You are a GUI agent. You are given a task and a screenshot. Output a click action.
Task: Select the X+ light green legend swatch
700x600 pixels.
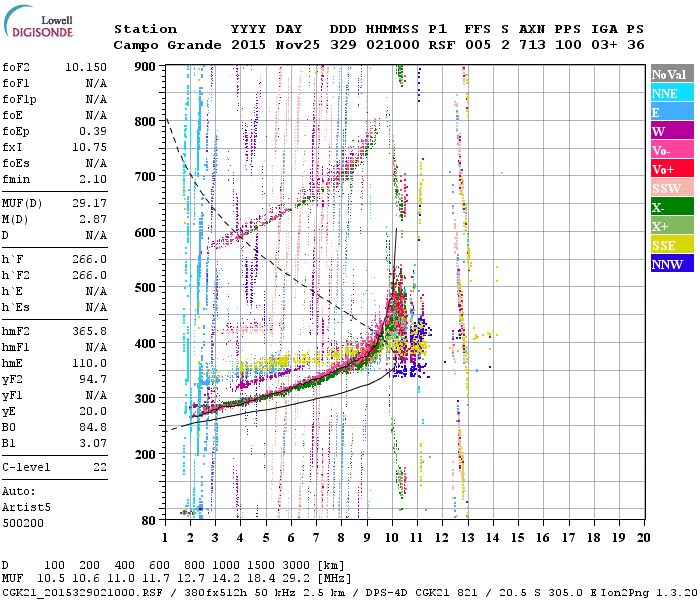coord(672,226)
